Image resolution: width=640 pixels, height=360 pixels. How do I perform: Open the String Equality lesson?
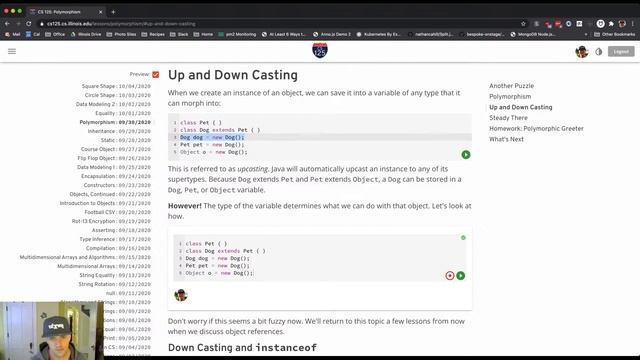tap(115, 275)
